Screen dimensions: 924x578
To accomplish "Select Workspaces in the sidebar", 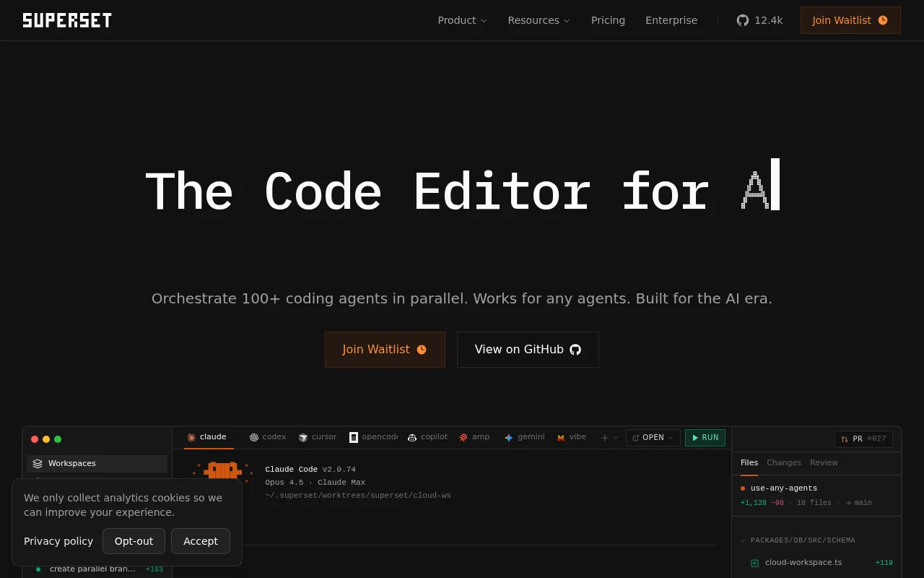I will pos(97,464).
